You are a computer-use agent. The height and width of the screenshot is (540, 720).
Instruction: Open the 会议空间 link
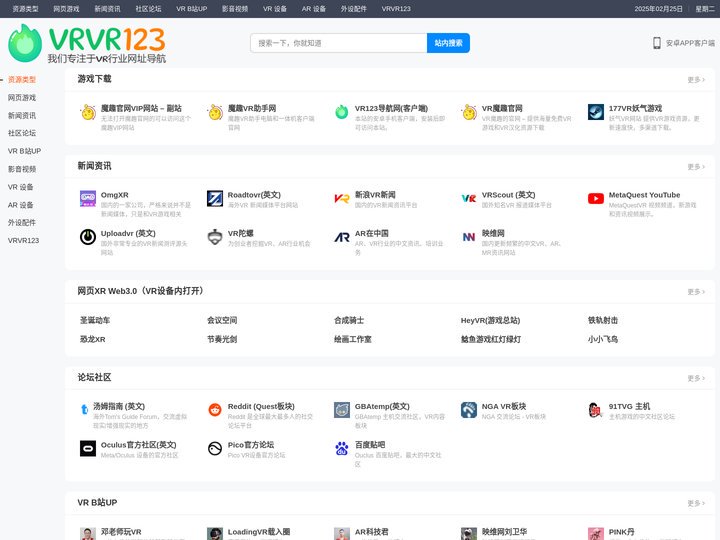222,320
